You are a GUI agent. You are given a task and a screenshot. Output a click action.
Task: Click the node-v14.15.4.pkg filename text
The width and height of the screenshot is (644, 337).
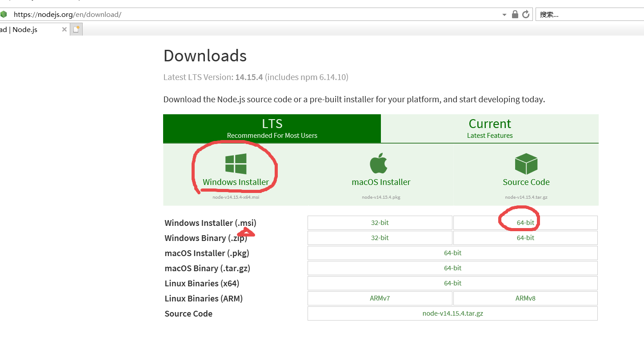(381, 197)
